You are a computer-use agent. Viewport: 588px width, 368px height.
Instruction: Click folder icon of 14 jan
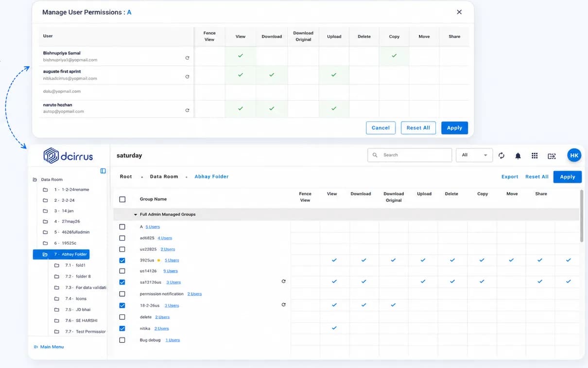45,211
